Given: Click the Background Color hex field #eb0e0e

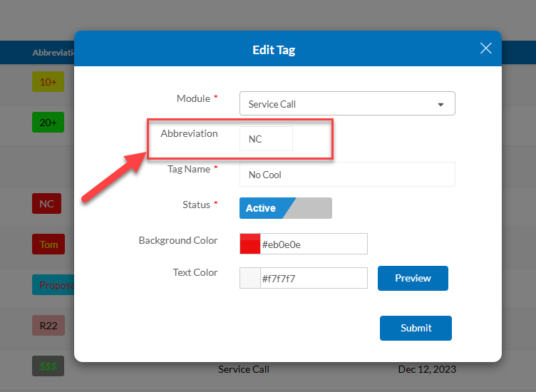Looking at the screenshot, I should 314,244.
